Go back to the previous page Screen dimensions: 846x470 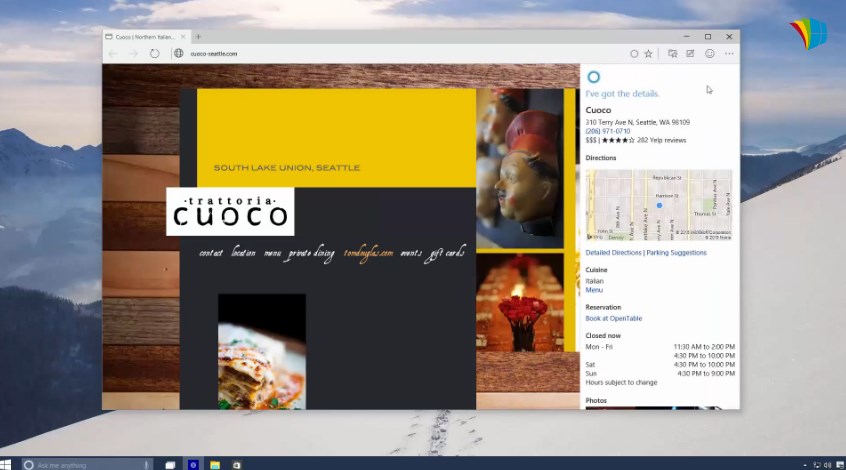[113, 53]
